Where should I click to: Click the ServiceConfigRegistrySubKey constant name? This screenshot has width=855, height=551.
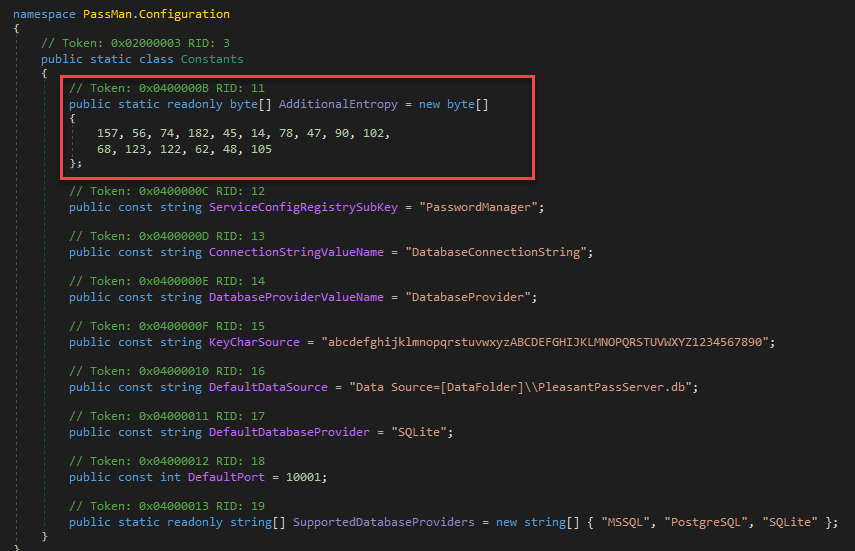pos(303,207)
